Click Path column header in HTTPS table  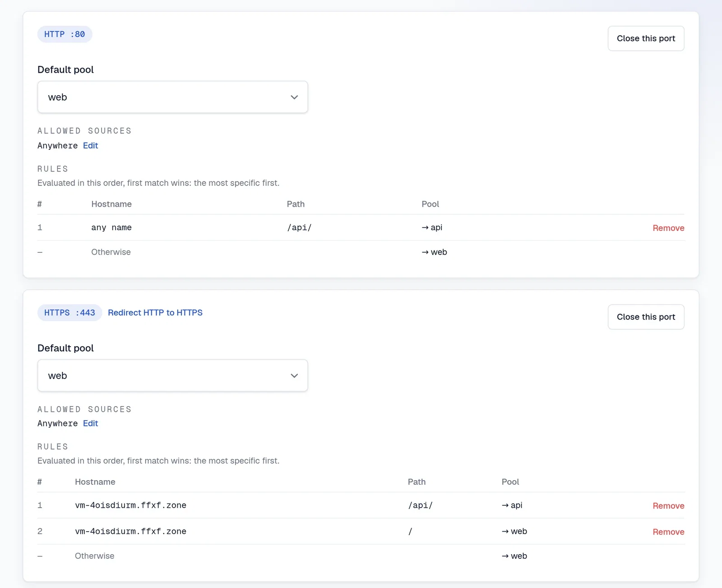pyautogui.click(x=417, y=482)
